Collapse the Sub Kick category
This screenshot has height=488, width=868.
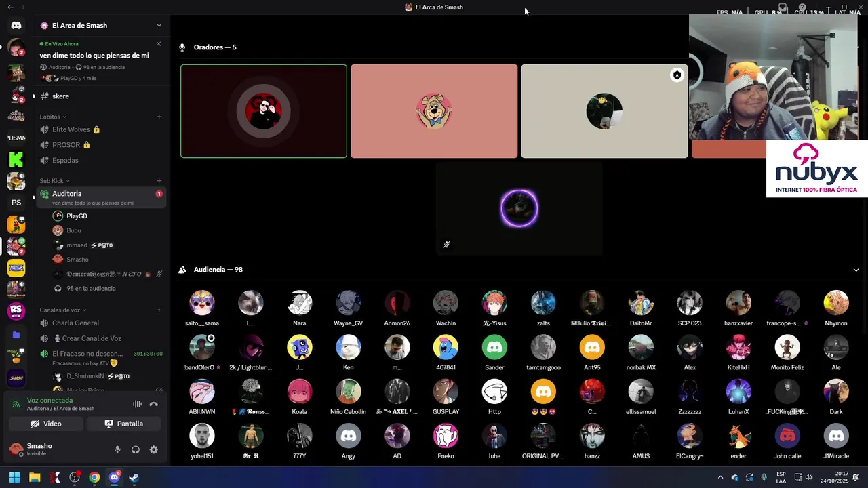(54, 181)
